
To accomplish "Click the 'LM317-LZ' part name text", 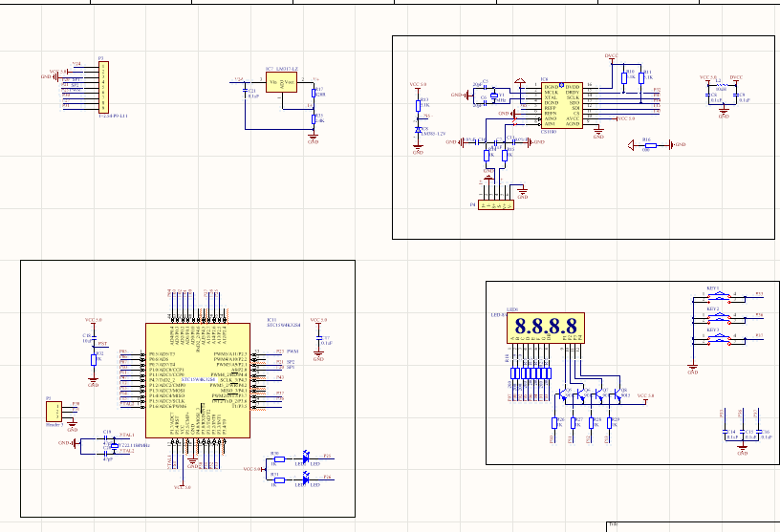I will (x=287, y=69).
